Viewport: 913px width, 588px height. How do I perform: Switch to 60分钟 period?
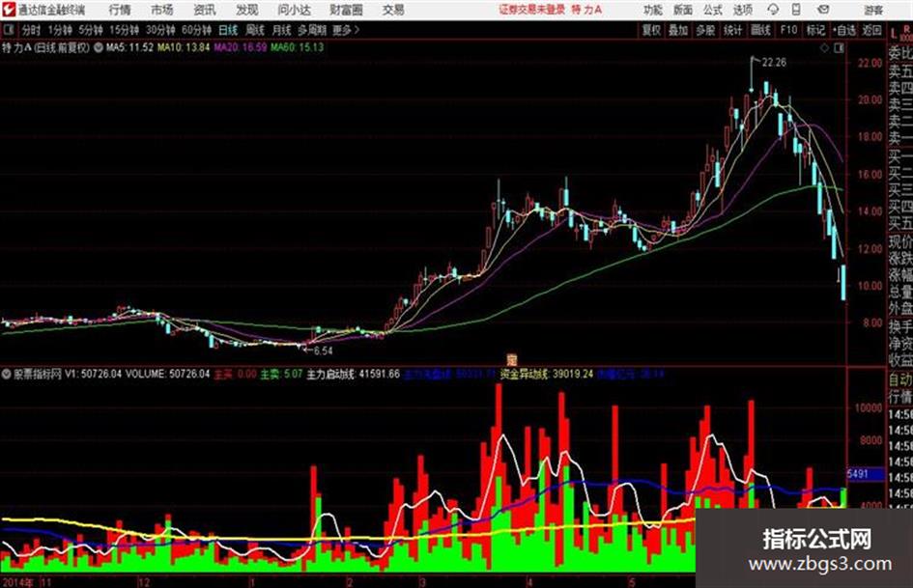pyautogui.click(x=196, y=30)
